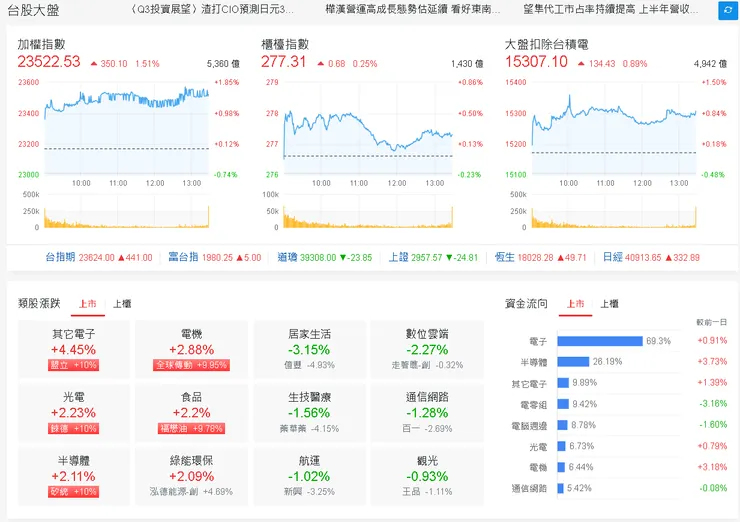740x522 pixels.
Task: Click the +10% stock badge under 其它電子
Action: pos(74,365)
